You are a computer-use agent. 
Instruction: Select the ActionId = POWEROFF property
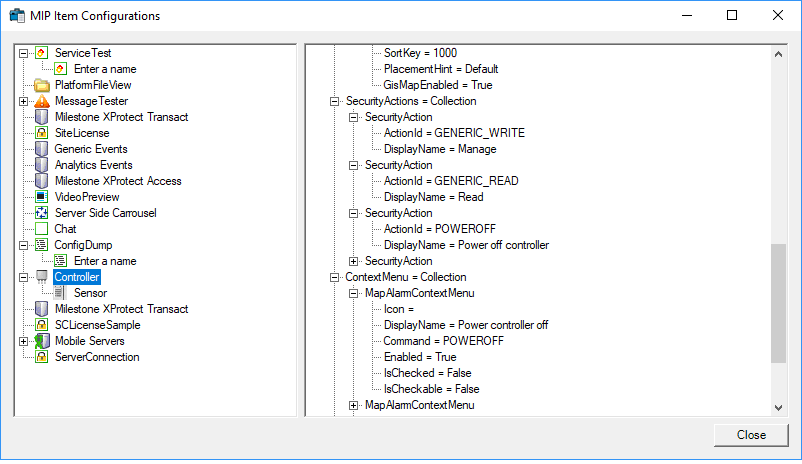(440, 229)
